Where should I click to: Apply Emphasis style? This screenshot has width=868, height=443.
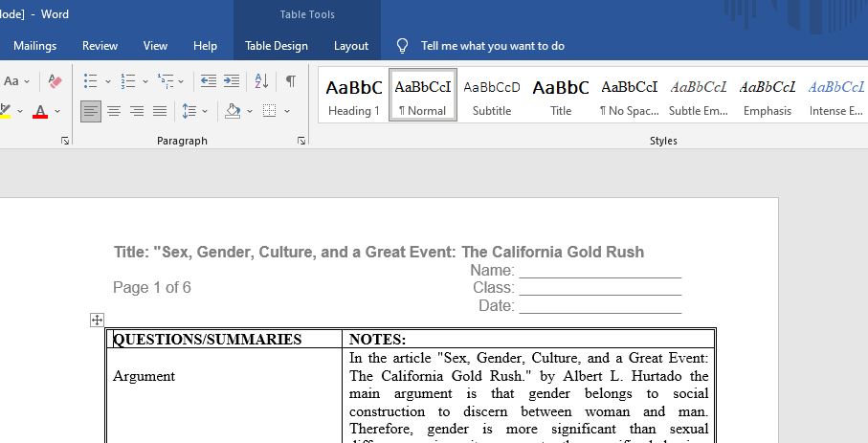click(x=768, y=96)
